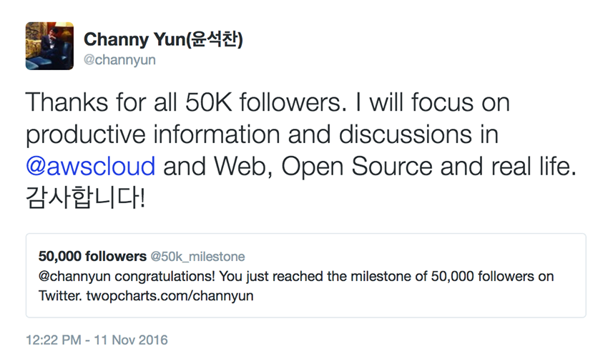Screen dimensions: 603x364
Task: Visit the @awscloud mention in the tweet
Action: tap(91, 166)
